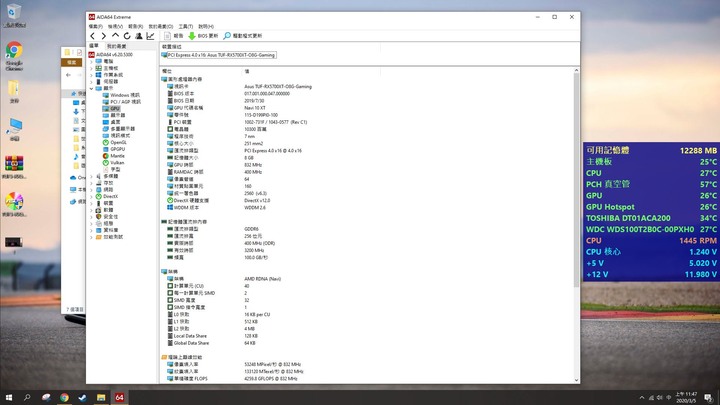Select the AIDA64 v6.20.5300 root tree node
Screen dimensions: 720x405
(x=110, y=55)
